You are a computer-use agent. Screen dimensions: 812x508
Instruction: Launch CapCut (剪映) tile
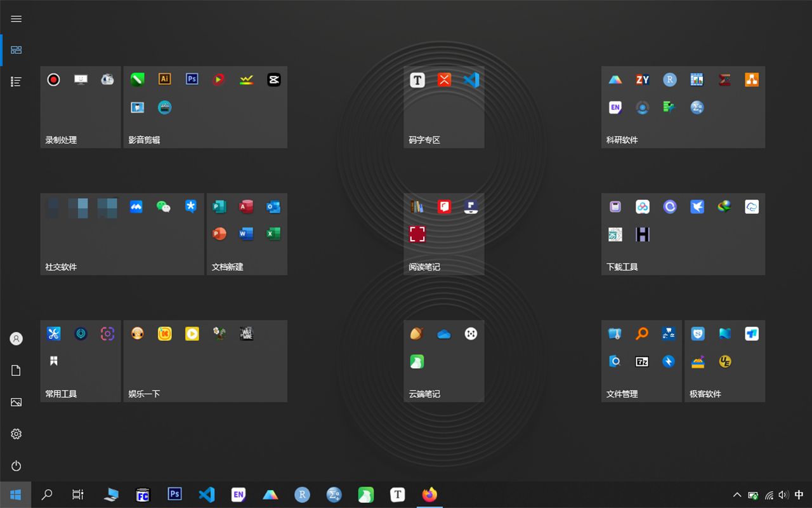273,79
